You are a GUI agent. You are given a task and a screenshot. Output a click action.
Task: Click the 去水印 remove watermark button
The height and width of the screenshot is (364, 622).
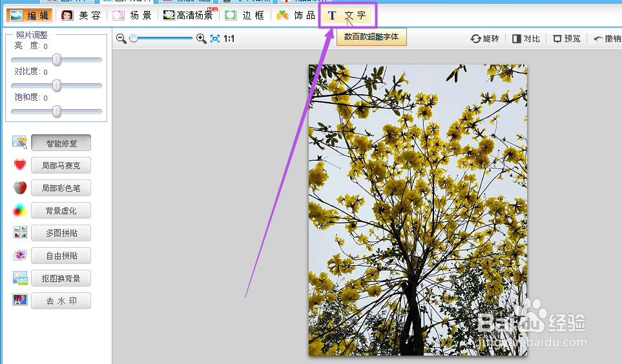(x=61, y=301)
